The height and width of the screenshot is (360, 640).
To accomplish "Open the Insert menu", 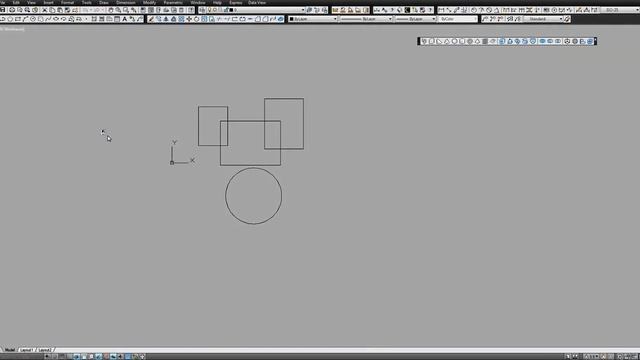I will click(x=48, y=2).
